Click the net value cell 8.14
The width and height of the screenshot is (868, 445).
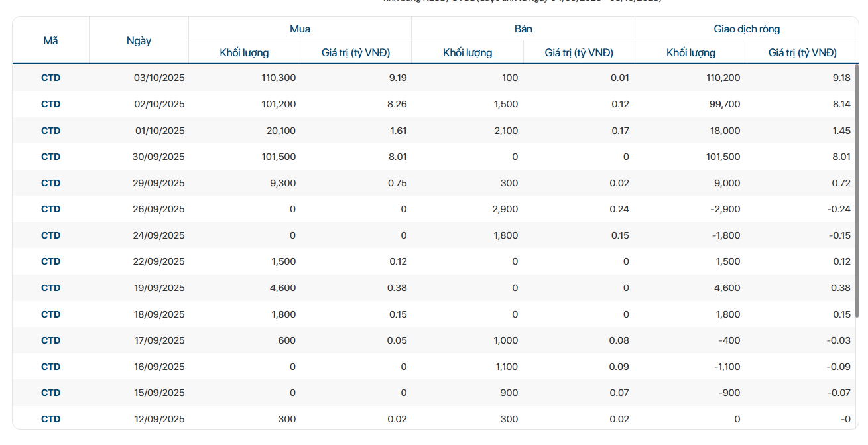pyautogui.click(x=841, y=104)
